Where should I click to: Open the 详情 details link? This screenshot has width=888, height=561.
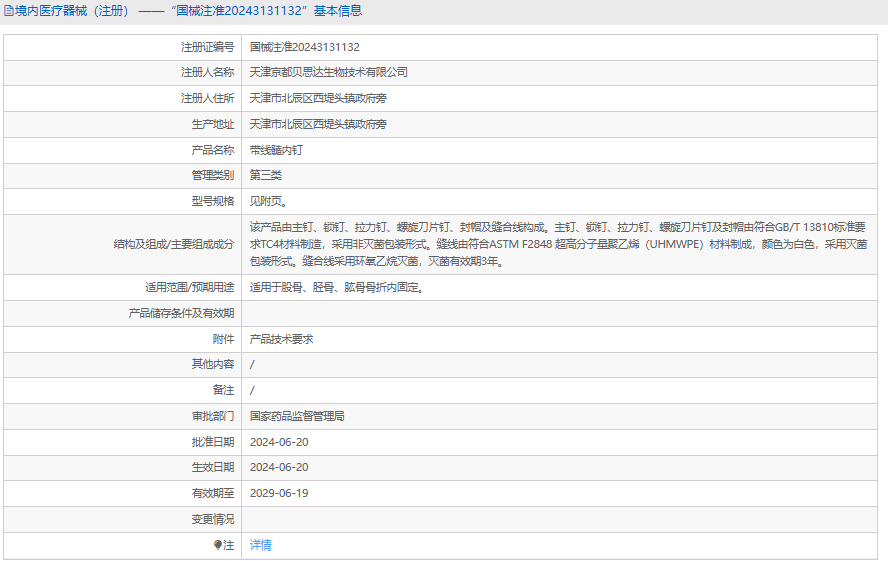[x=261, y=545]
